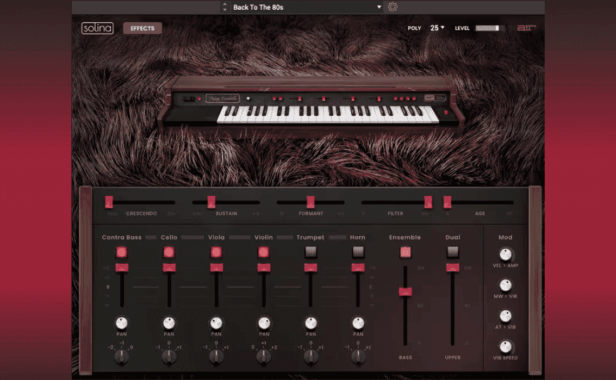Click the Horn octave selector knob
Viewport: 616px width, 380px height.
pyautogui.click(x=358, y=356)
